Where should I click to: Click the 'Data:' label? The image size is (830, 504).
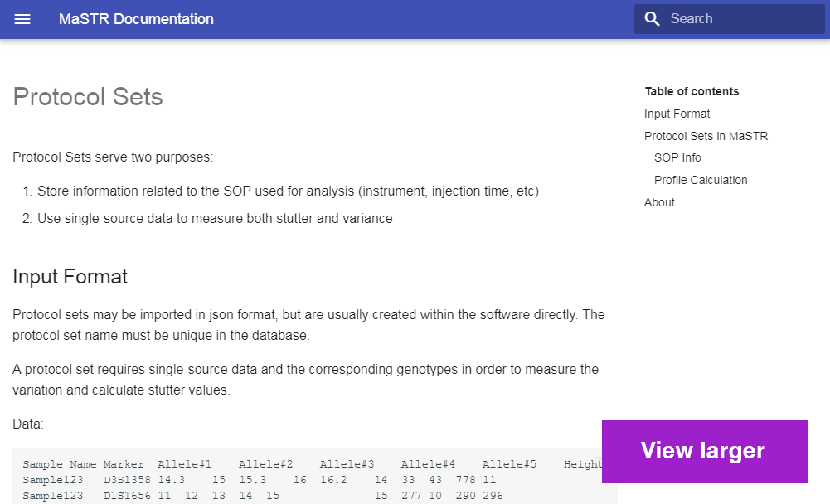pos(28,424)
